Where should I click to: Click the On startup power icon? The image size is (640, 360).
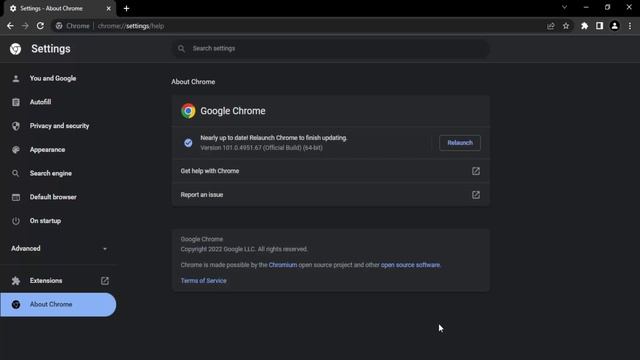(16, 221)
